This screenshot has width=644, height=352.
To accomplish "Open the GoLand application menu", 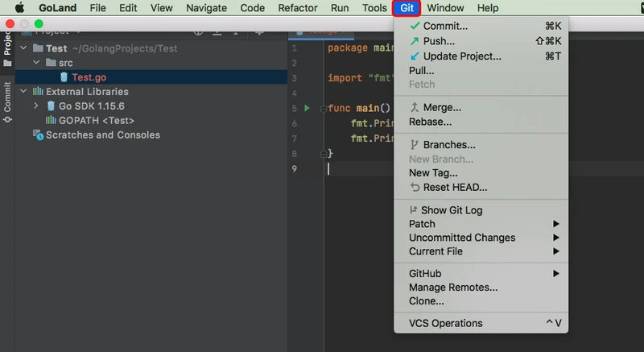I will (57, 8).
